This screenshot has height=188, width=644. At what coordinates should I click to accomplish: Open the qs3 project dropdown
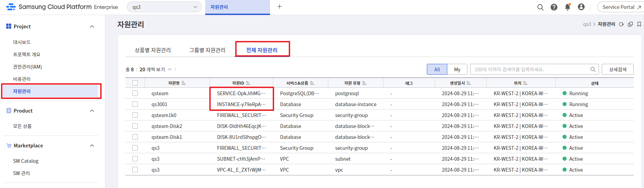pyautogui.click(x=164, y=7)
